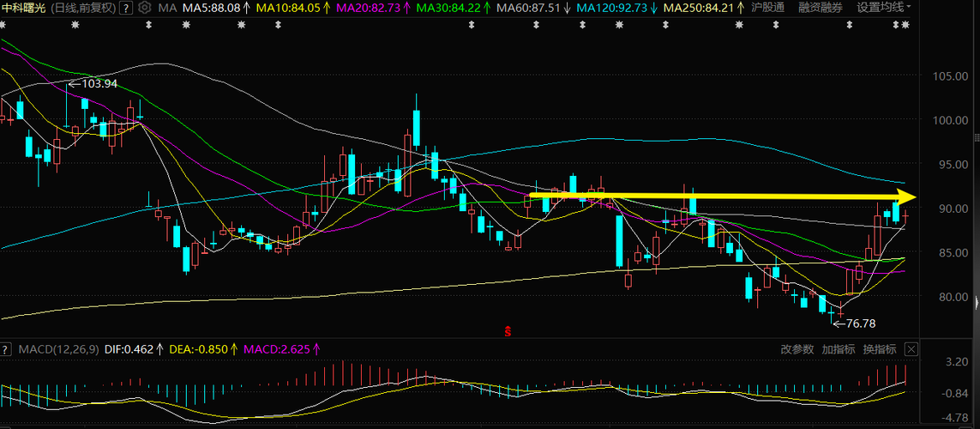The height and width of the screenshot is (429, 980).
Task: Select the MA20:82.73 moving average value
Action: click(370, 8)
